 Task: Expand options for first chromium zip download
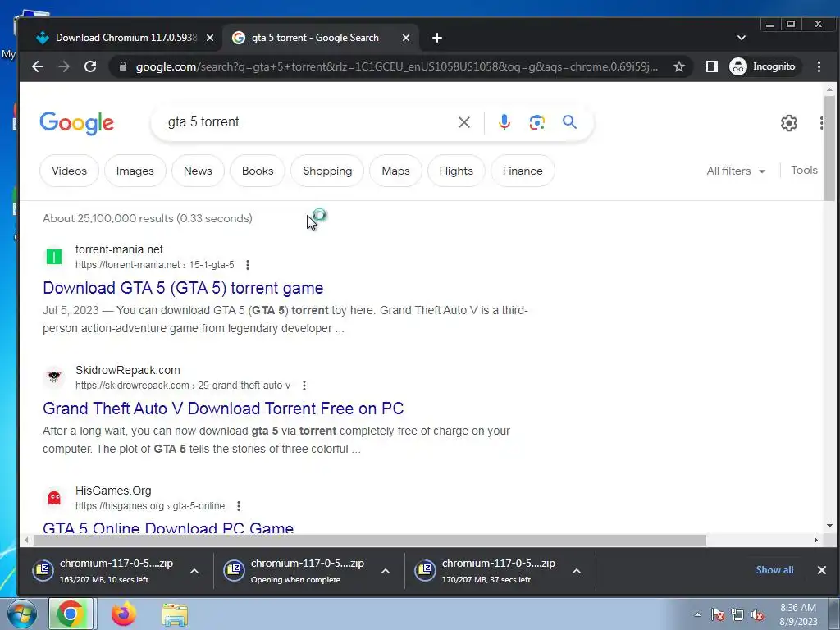[x=194, y=571]
